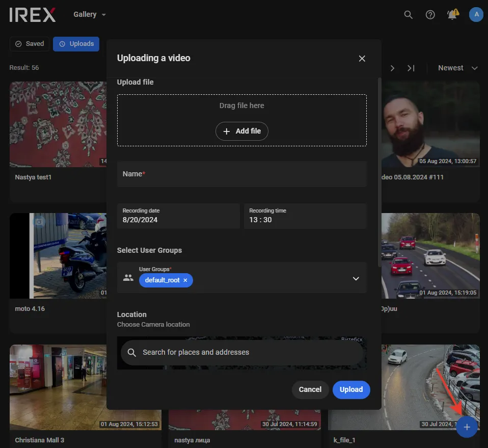Click the moto 4.16 title
Screen dimensions: 488x448
[x=30, y=308]
